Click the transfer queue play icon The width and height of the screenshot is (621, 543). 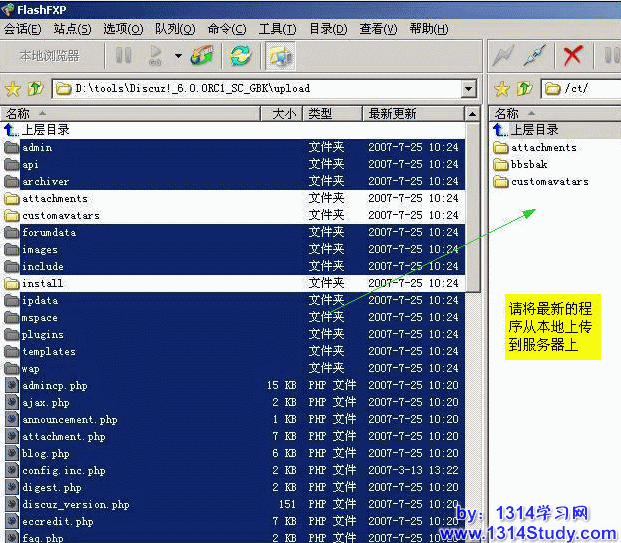[x=155, y=56]
